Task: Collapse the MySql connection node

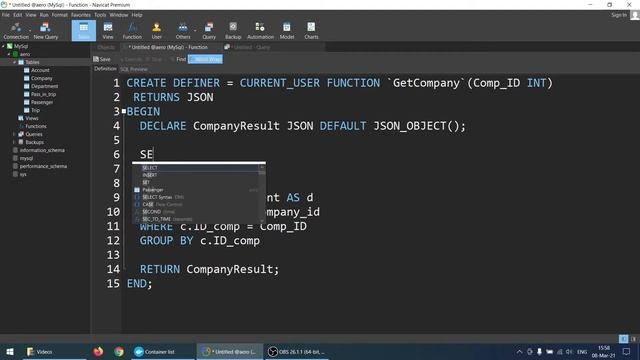Action: pos(3,46)
